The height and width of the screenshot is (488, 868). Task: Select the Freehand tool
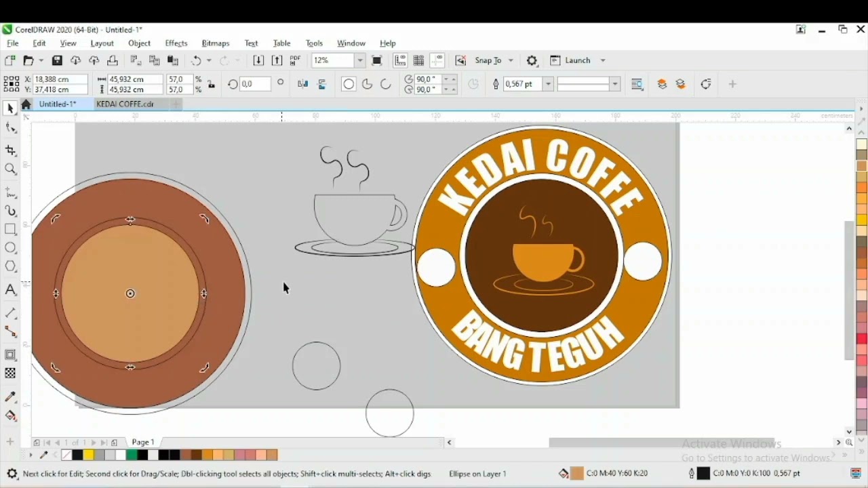[10, 193]
